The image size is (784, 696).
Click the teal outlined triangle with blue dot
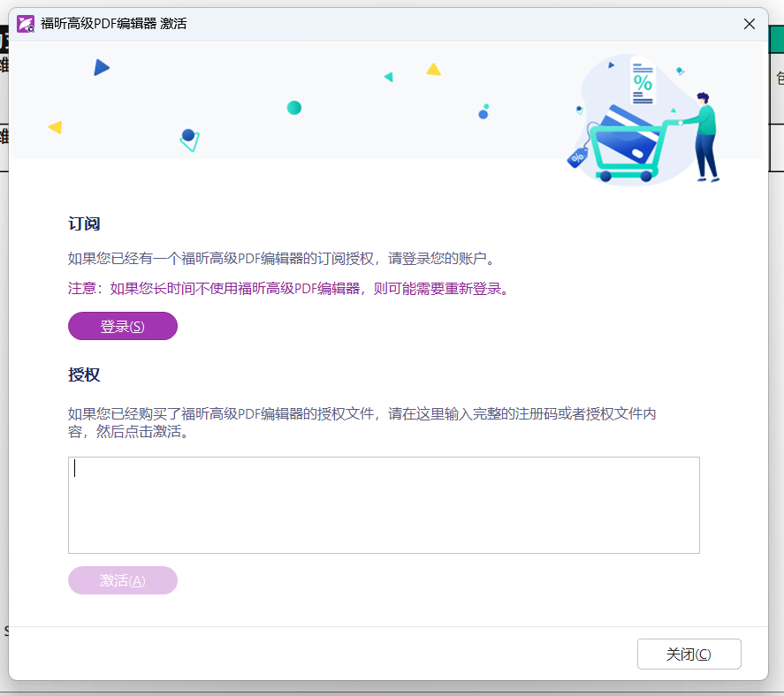point(189,140)
